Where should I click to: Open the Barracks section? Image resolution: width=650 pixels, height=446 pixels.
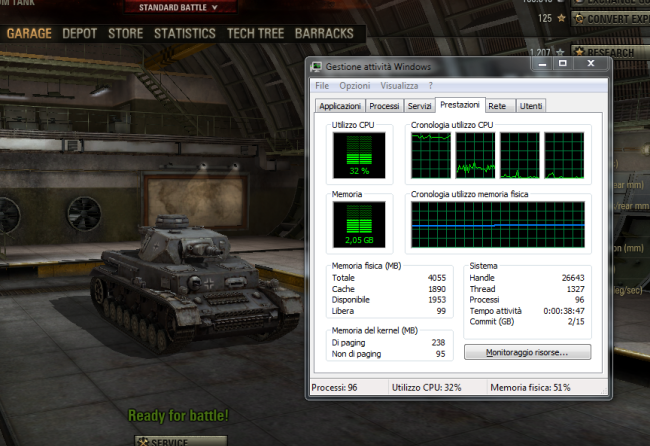pos(323,33)
